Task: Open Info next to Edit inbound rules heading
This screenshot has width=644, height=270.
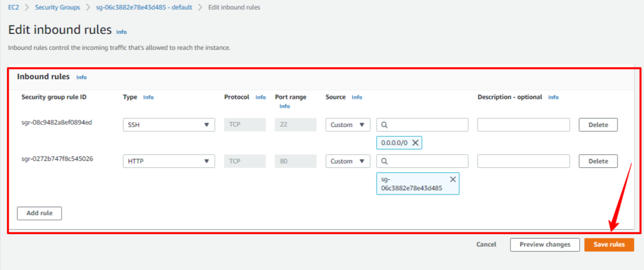Action: tap(121, 31)
